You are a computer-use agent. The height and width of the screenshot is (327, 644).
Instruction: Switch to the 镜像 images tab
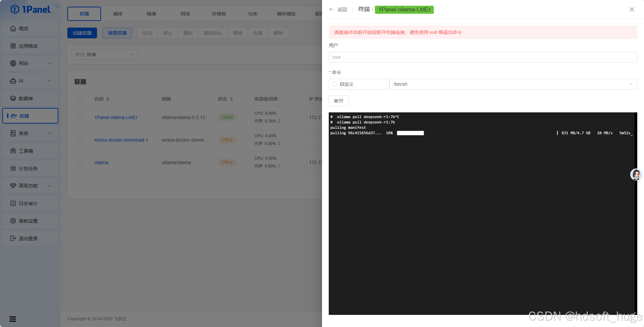tap(152, 14)
